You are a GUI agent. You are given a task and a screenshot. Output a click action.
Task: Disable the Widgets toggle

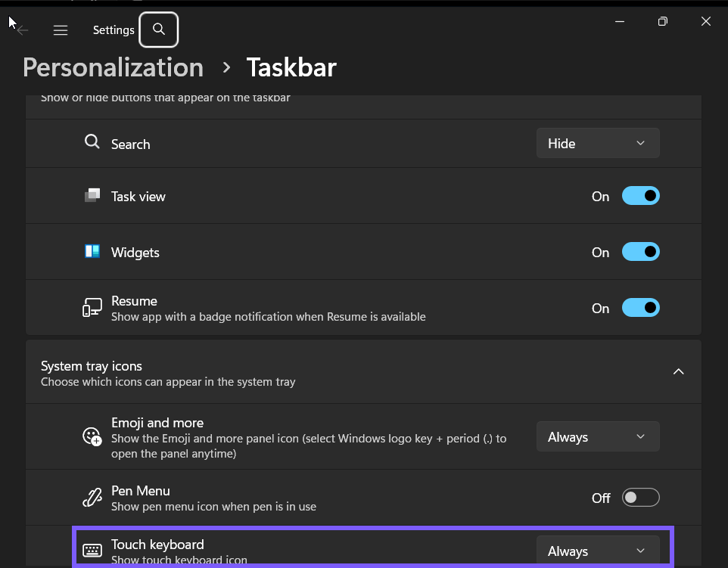641,252
